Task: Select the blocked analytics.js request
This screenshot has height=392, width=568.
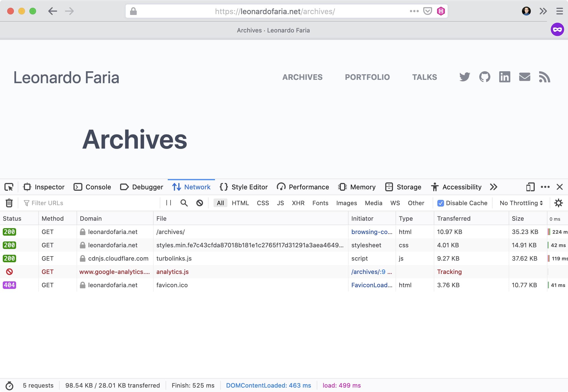Action: pyautogui.click(x=284, y=272)
